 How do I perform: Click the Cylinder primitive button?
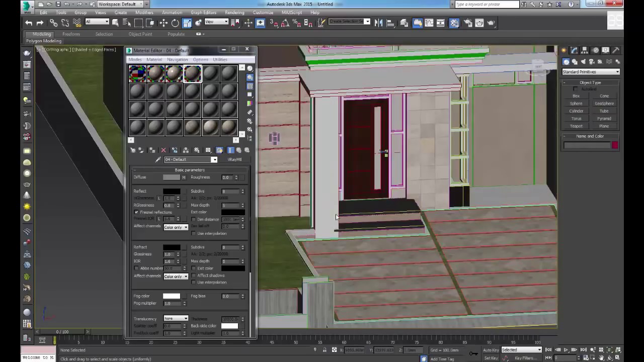click(x=576, y=111)
